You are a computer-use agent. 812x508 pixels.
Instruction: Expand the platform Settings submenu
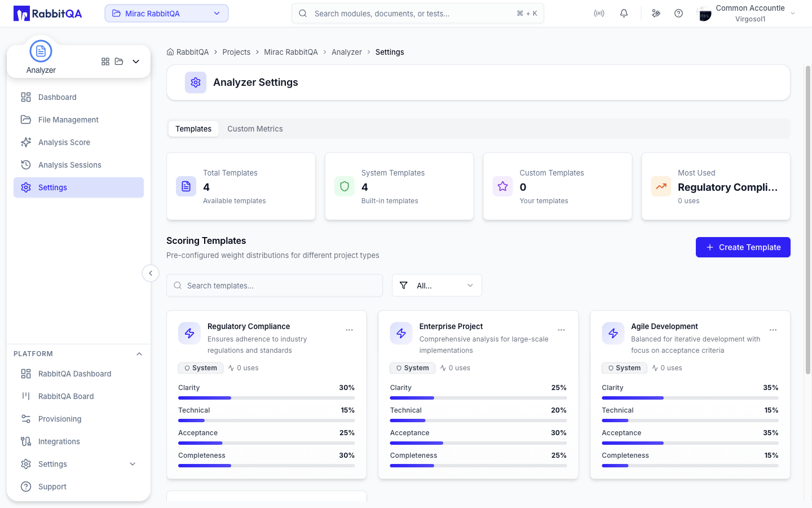point(133,464)
